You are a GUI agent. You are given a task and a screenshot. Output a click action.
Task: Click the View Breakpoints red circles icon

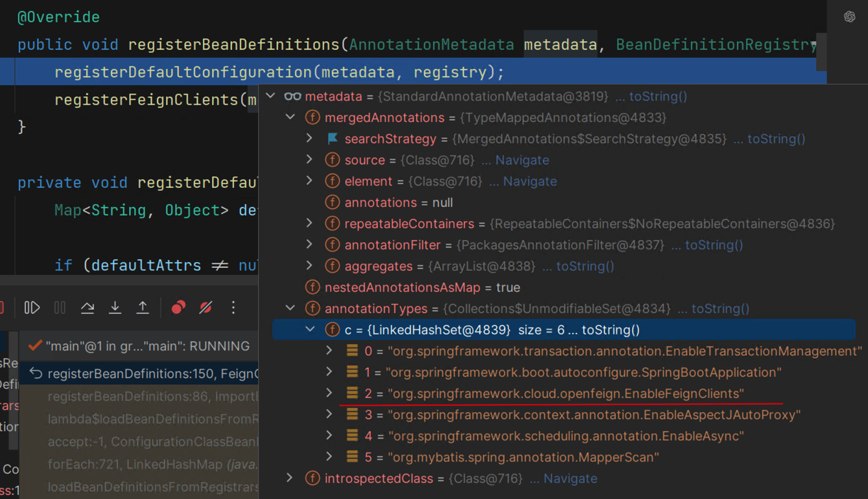pyautogui.click(x=178, y=307)
